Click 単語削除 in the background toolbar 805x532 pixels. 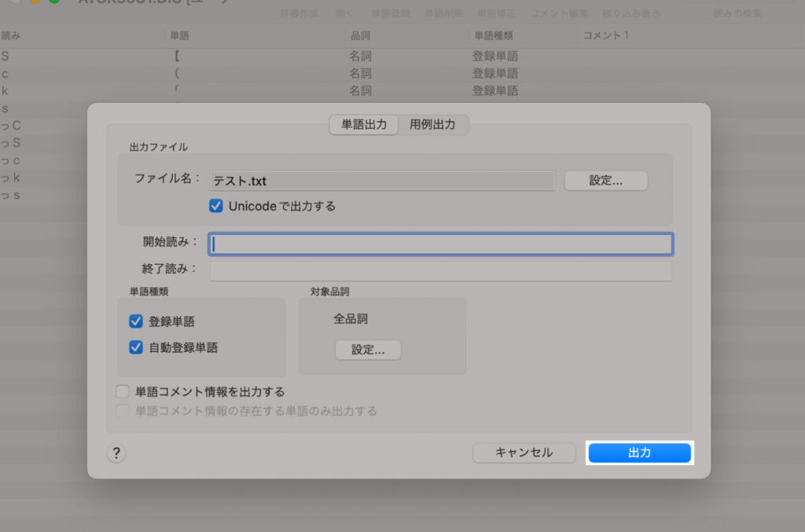(x=443, y=13)
